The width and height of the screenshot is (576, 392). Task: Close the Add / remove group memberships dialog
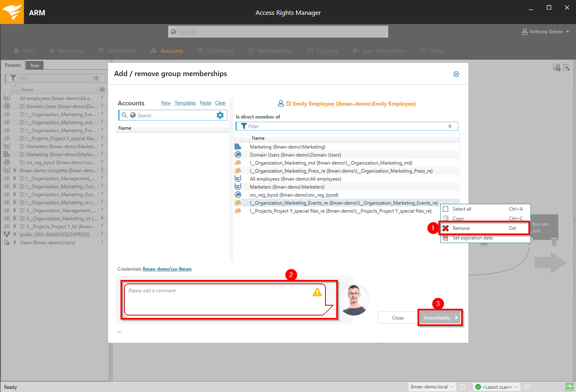click(456, 74)
